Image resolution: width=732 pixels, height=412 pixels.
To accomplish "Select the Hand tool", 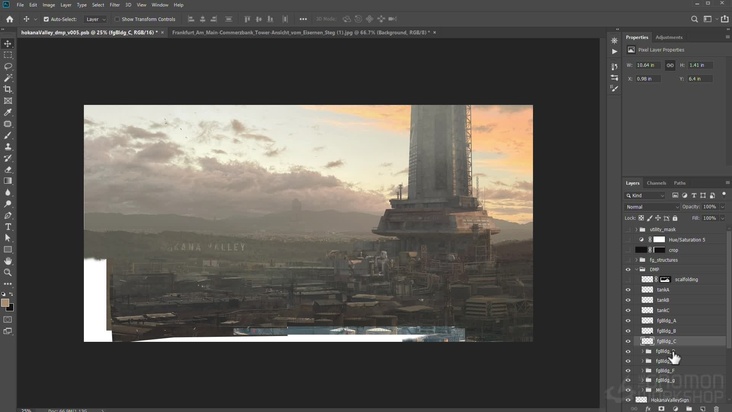I will click(x=8, y=261).
